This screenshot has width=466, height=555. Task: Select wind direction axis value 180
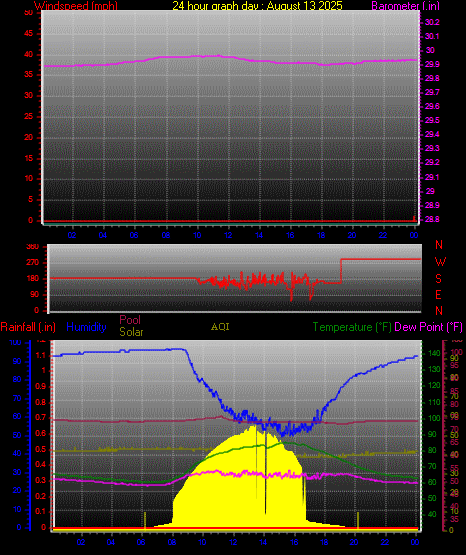coord(33,279)
